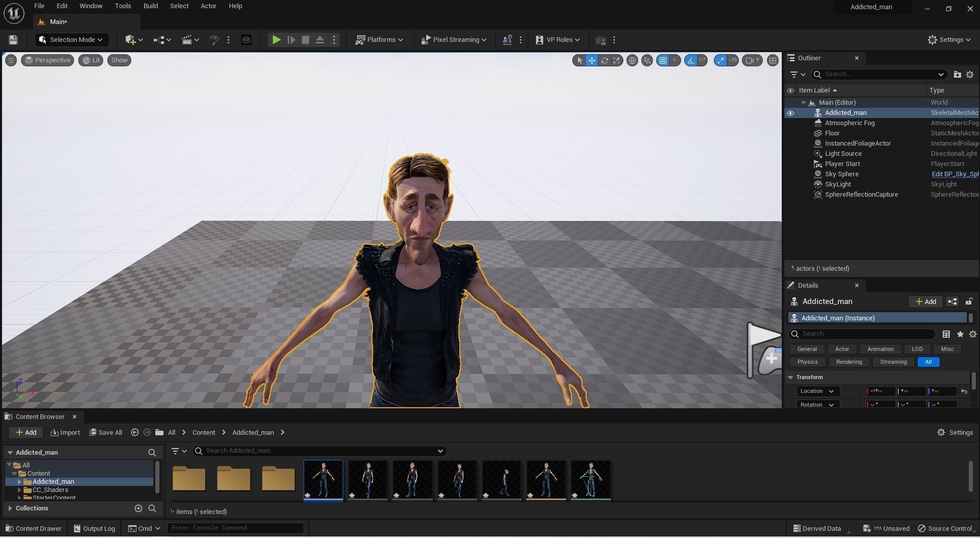Click Import in Content Browser
This screenshot has height=538, width=980.
[x=65, y=433]
